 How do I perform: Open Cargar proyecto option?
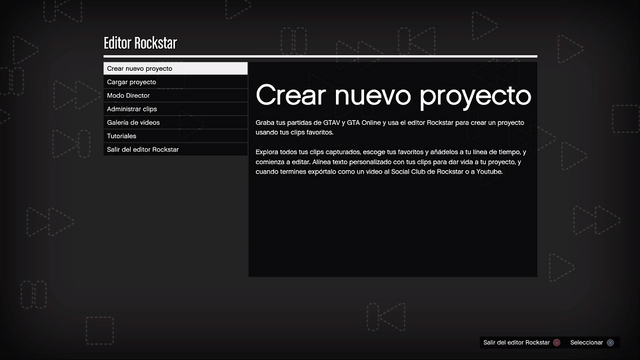point(176,82)
